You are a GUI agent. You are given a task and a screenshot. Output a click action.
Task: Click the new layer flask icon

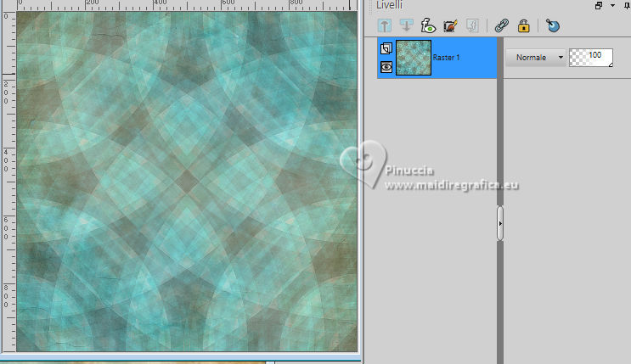(553, 25)
